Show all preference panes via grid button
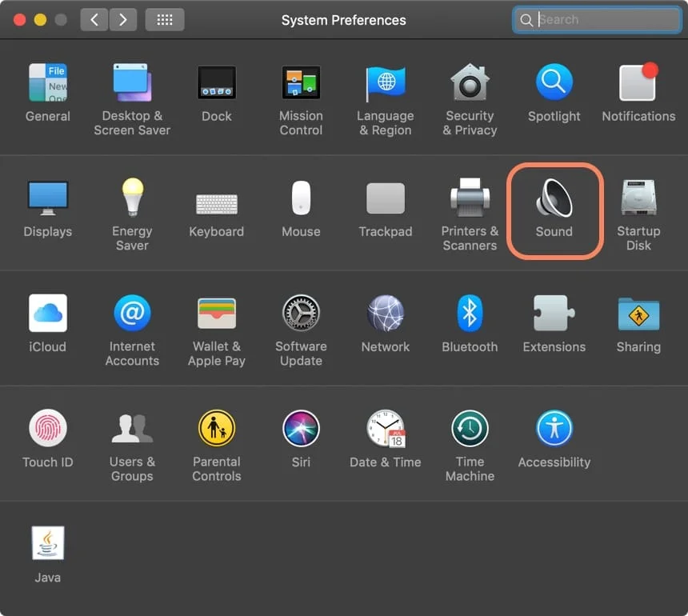This screenshot has width=688, height=616. click(x=165, y=19)
